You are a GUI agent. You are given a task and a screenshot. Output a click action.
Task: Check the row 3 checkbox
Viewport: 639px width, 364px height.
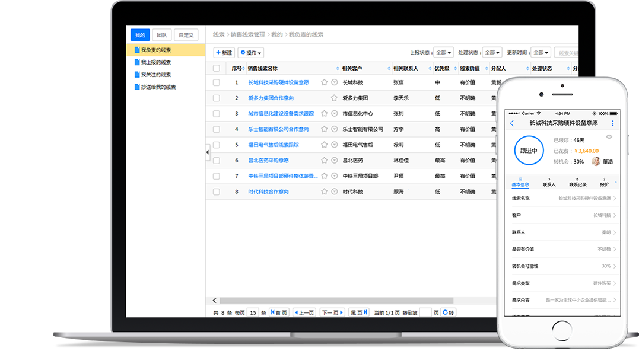[x=217, y=114]
